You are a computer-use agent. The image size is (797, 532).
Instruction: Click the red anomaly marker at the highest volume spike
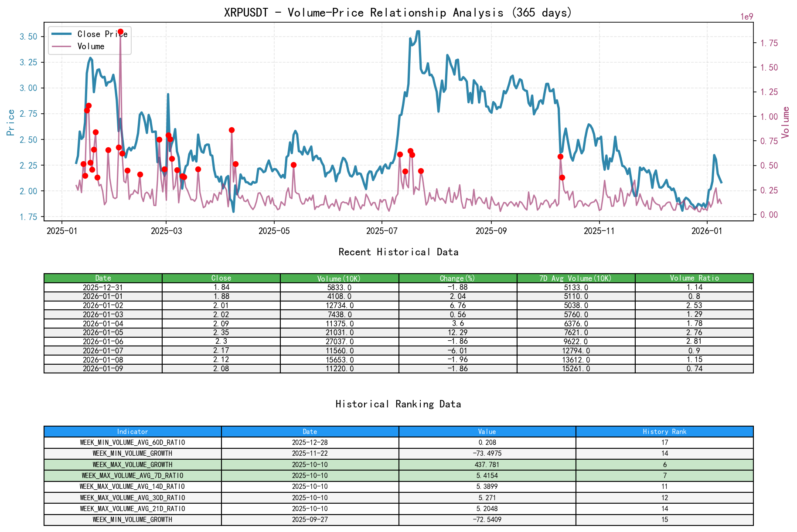pos(121,31)
